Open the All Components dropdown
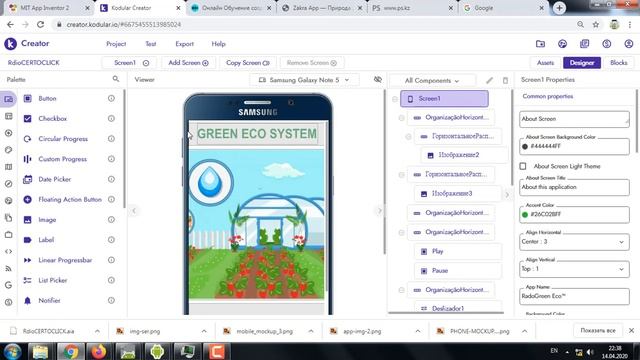This screenshot has width=640, height=360. click(x=432, y=81)
